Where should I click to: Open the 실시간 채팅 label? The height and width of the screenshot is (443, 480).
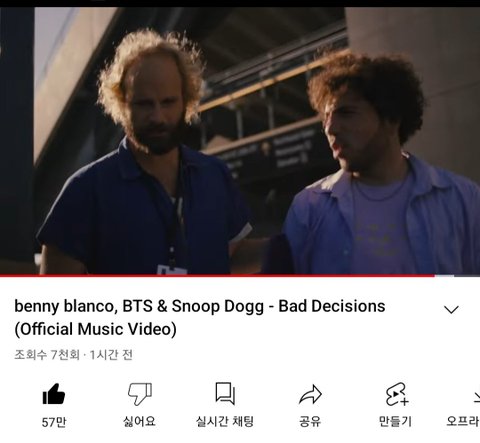225,422
